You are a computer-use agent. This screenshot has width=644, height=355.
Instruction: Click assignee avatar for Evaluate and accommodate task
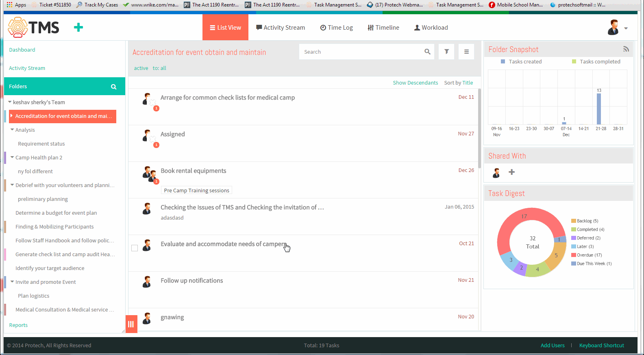(x=147, y=245)
